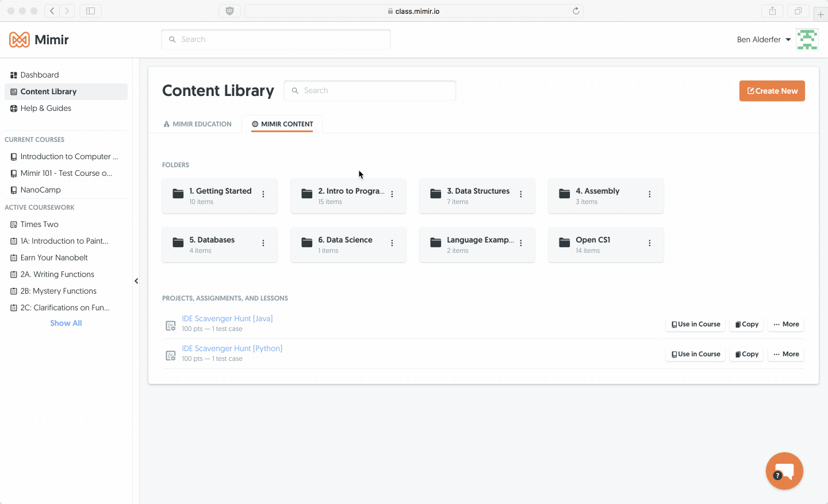Click the Safari privacy shield icon
The width and height of the screenshot is (828, 504).
pos(229,11)
